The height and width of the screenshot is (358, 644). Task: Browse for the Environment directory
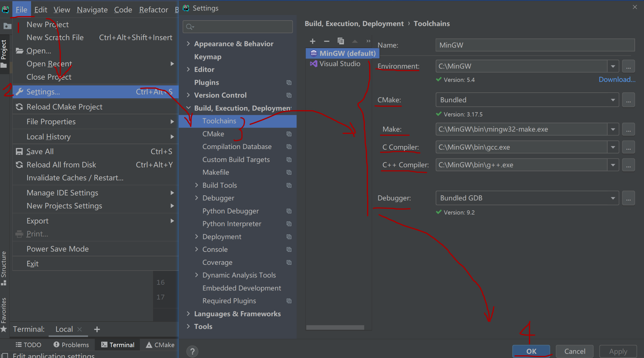coord(629,66)
